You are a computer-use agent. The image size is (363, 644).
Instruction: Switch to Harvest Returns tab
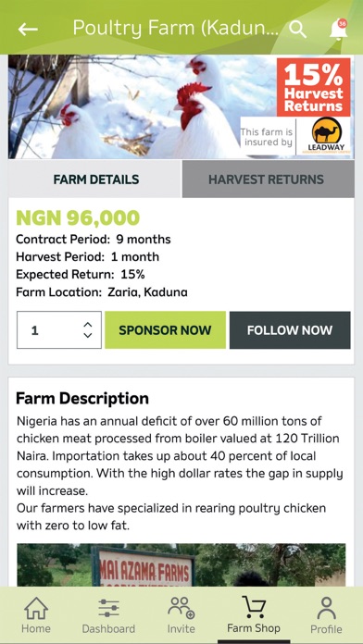268,180
